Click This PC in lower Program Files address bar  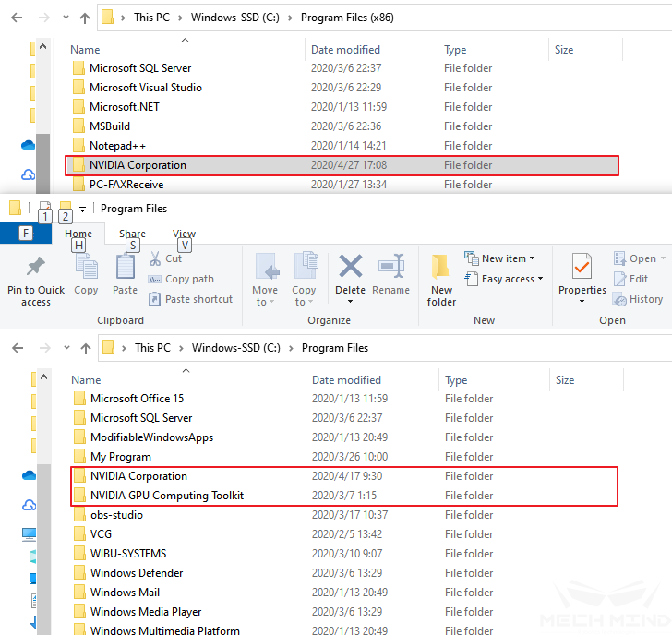tap(152, 348)
